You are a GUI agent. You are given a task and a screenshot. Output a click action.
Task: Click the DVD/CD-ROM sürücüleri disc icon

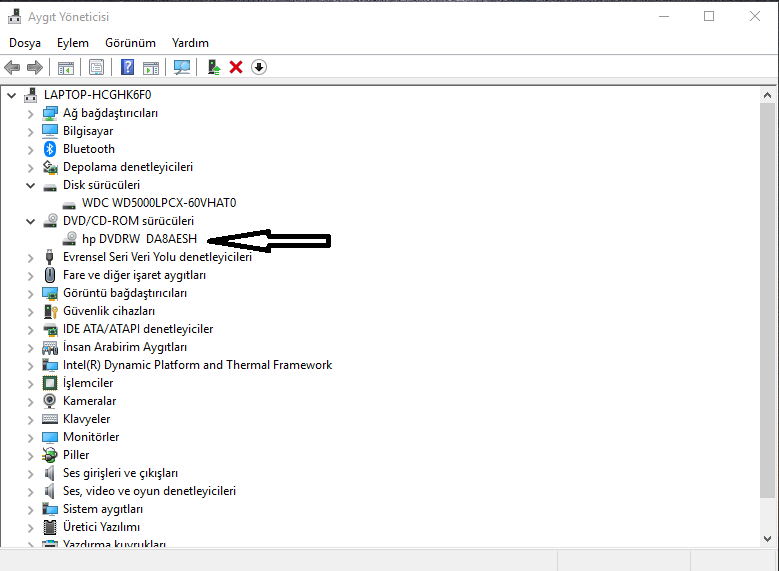click(x=50, y=221)
